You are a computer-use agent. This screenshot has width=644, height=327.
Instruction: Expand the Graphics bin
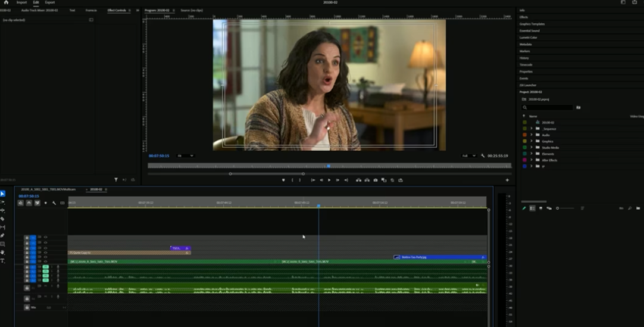point(531,141)
